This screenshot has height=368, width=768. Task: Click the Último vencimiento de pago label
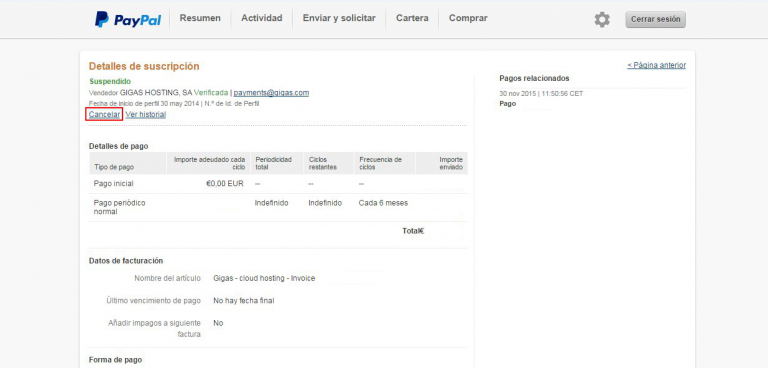pos(153,301)
